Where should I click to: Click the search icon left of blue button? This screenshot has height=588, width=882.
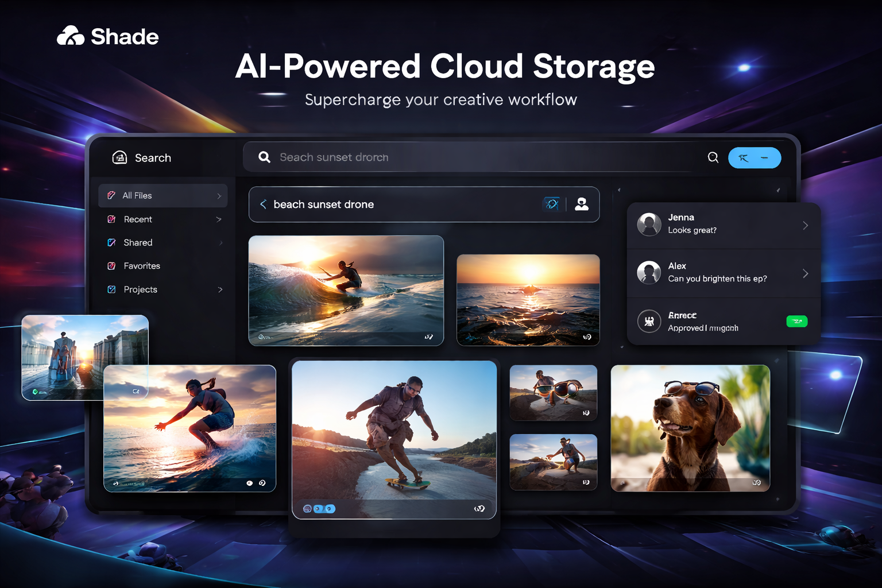pyautogui.click(x=713, y=157)
